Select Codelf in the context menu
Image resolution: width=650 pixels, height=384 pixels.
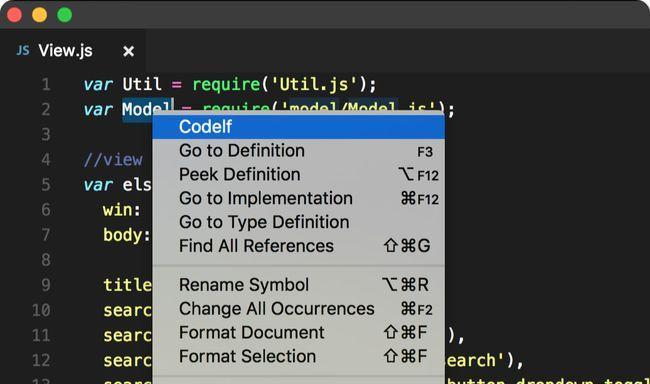point(298,126)
